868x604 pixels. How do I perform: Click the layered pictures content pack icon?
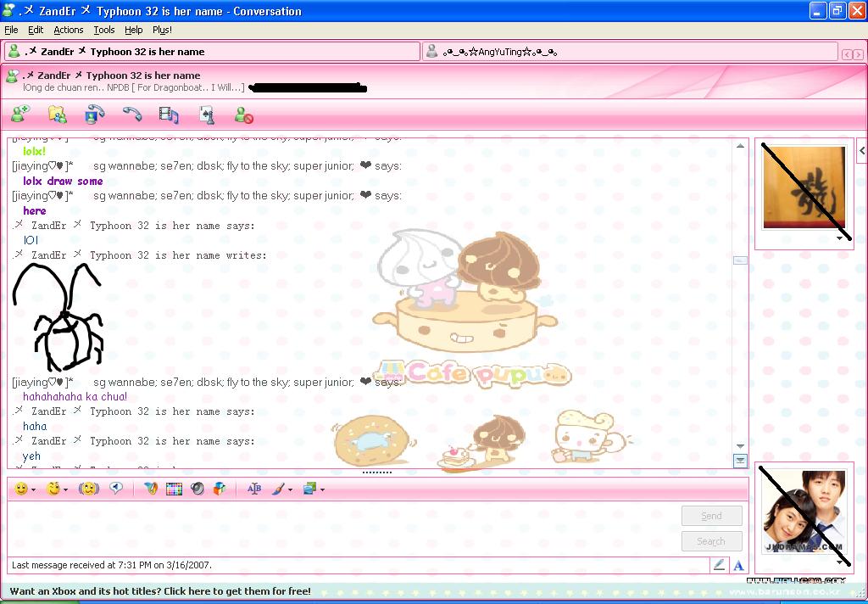click(309, 488)
